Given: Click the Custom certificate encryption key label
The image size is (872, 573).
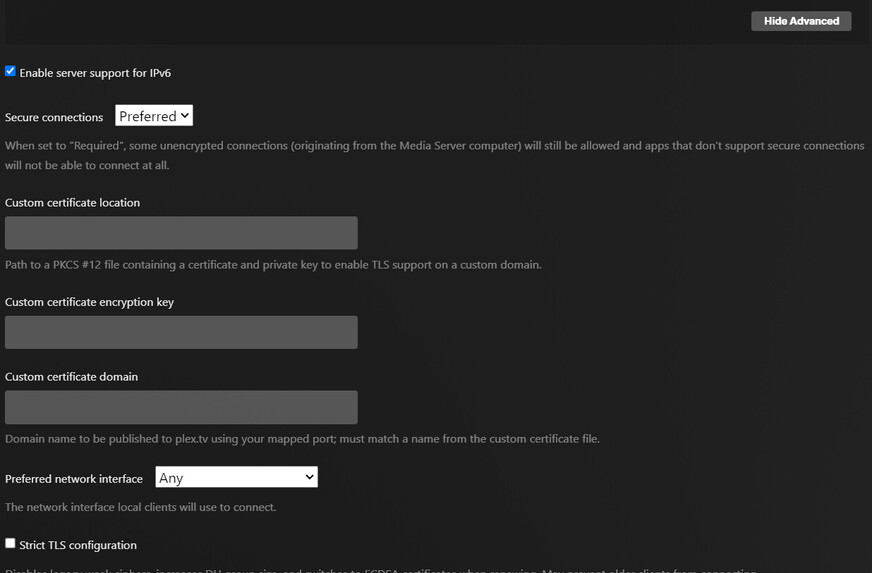Looking at the screenshot, I should [x=90, y=302].
